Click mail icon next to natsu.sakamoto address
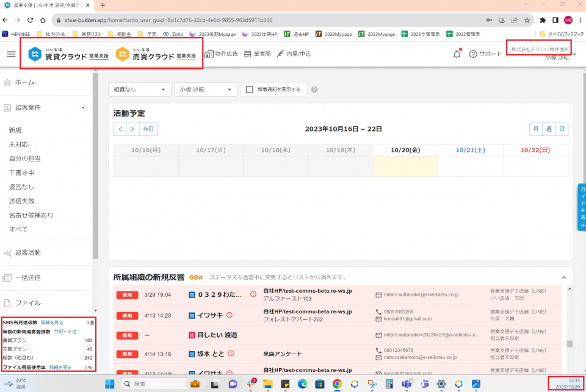 coord(378,358)
